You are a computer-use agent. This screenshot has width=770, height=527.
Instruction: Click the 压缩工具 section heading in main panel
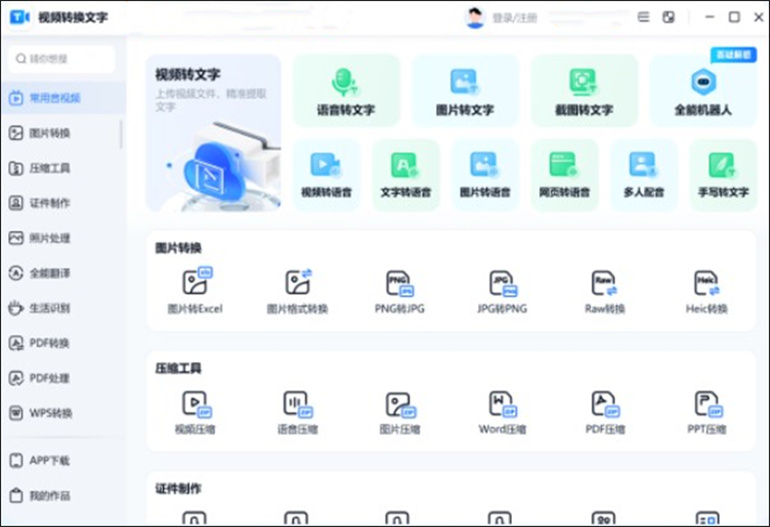tap(178, 368)
